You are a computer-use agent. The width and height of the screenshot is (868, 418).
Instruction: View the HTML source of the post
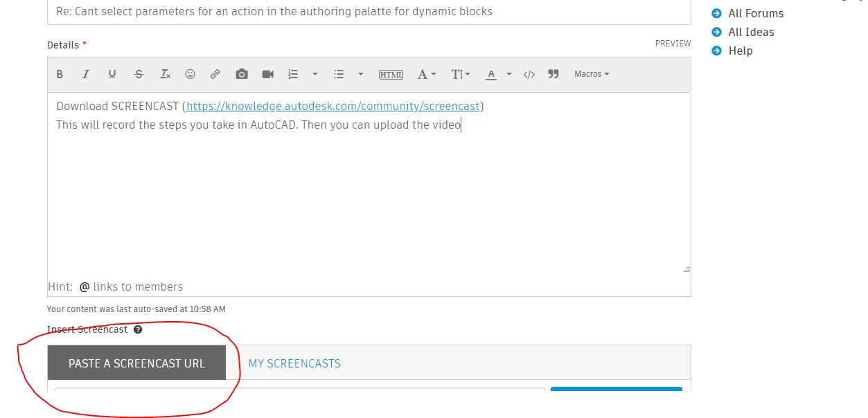[x=391, y=74]
